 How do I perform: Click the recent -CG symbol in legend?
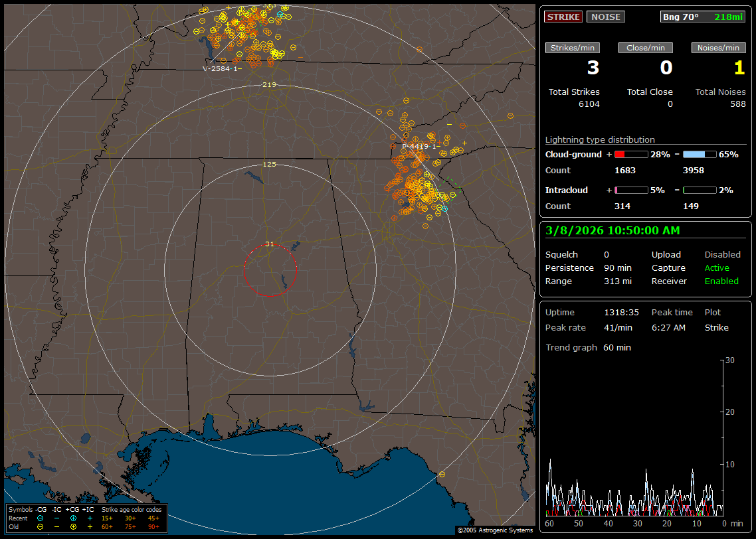[41, 518]
